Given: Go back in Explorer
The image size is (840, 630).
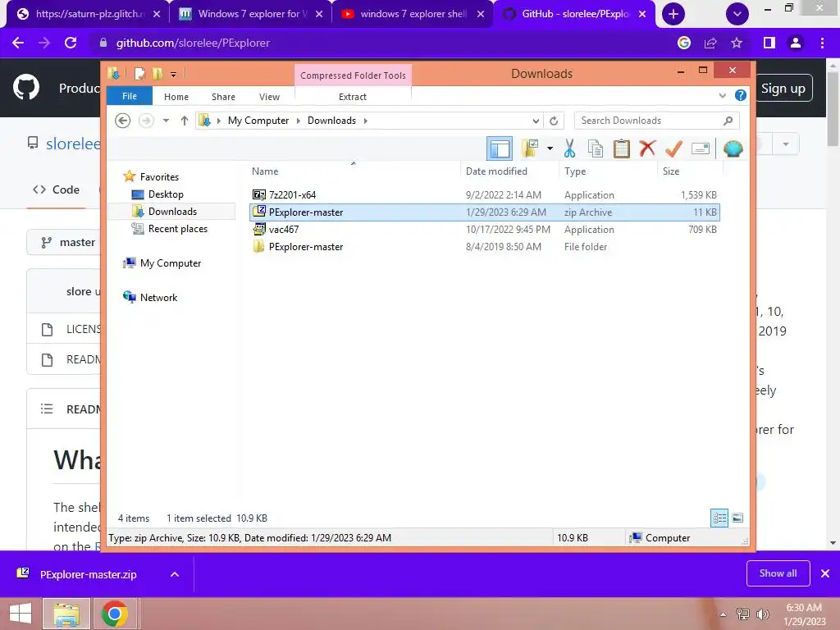Looking at the screenshot, I should coord(123,121).
